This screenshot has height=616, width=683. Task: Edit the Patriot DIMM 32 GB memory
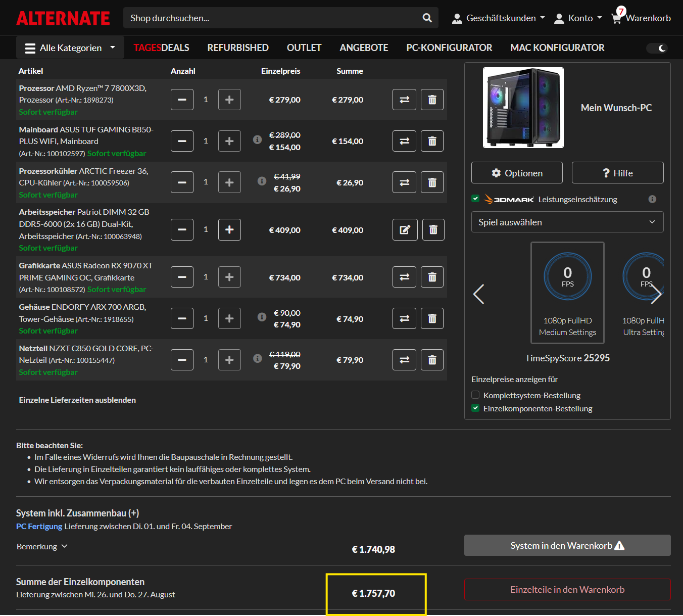pyautogui.click(x=405, y=229)
